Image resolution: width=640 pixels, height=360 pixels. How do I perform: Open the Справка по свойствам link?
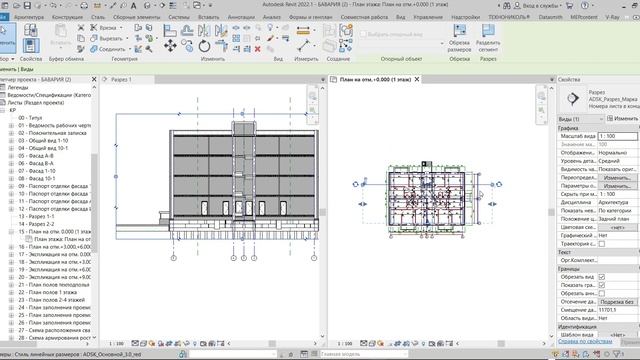tap(585, 341)
